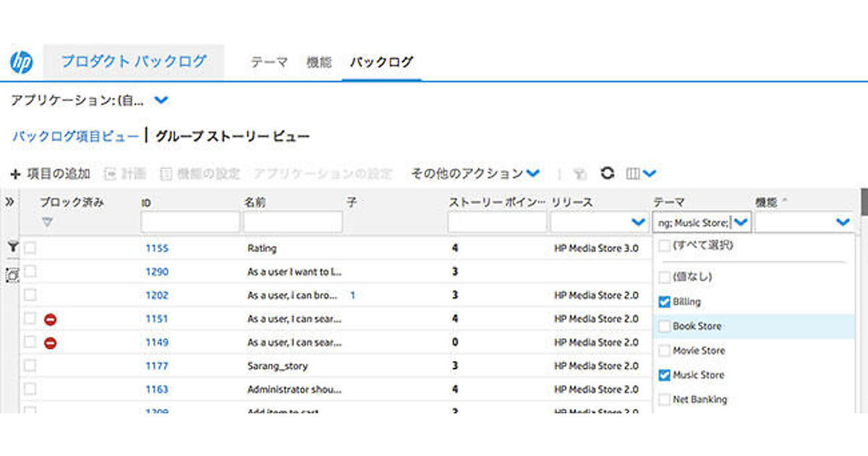Viewport: 868px width, 456px height.
Task: Check the Book Store theme option
Action: pyautogui.click(x=664, y=326)
